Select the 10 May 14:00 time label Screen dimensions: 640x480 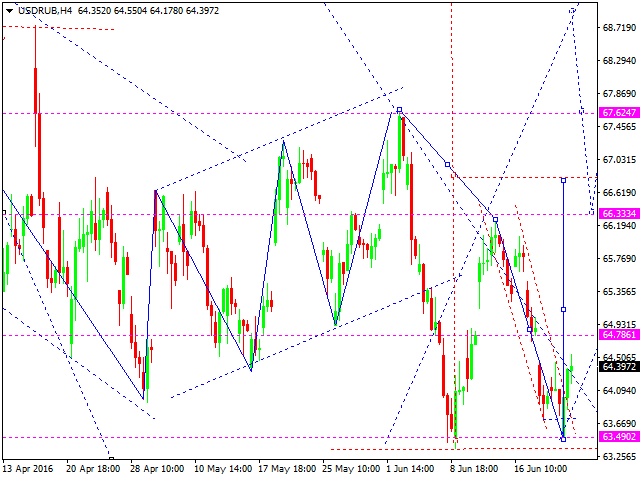click(223, 469)
